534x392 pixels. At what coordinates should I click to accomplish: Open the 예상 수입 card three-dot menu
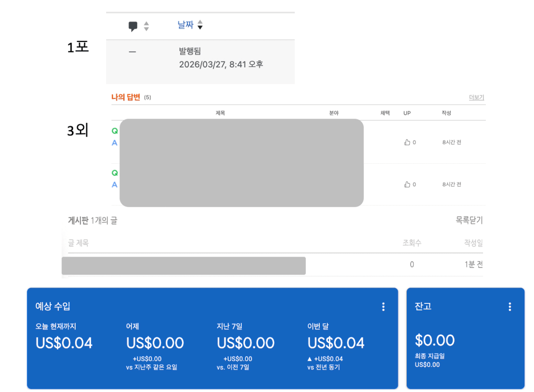[383, 307]
